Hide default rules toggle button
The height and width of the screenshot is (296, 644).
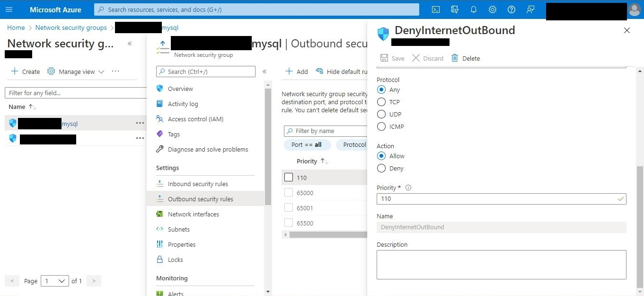pyautogui.click(x=342, y=72)
